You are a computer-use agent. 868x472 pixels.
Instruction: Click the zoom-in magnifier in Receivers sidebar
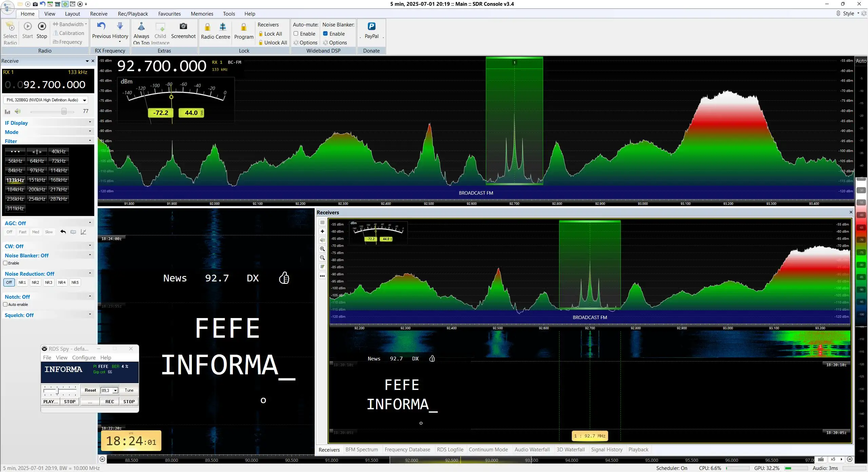(x=322, y=249)
